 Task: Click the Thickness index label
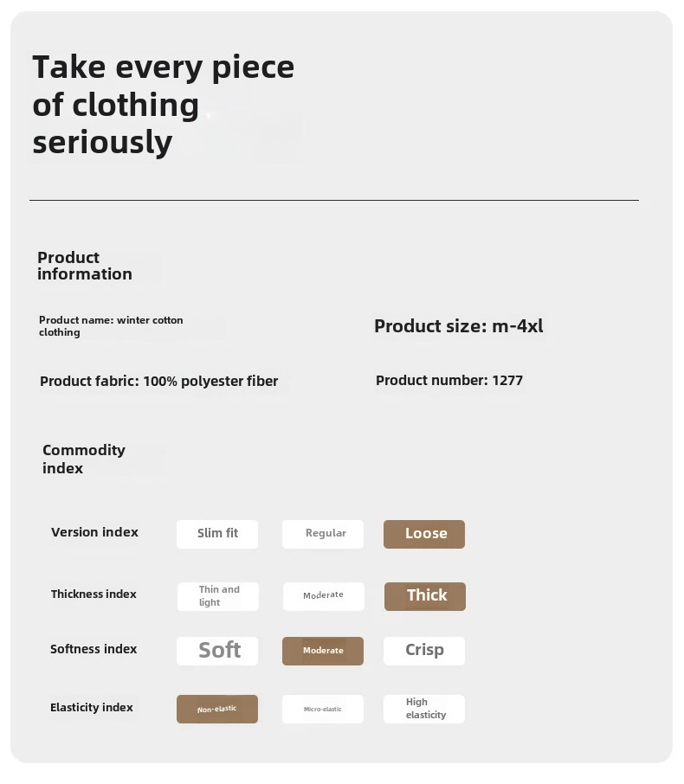(94, 594)
